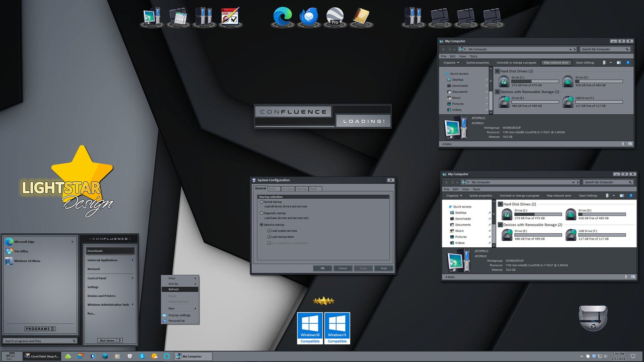Image resolution: width=644 pixels, height=362 pixels.
Task: Click Map network drive in gray-pane window
Action: click(x=556, y=63)
